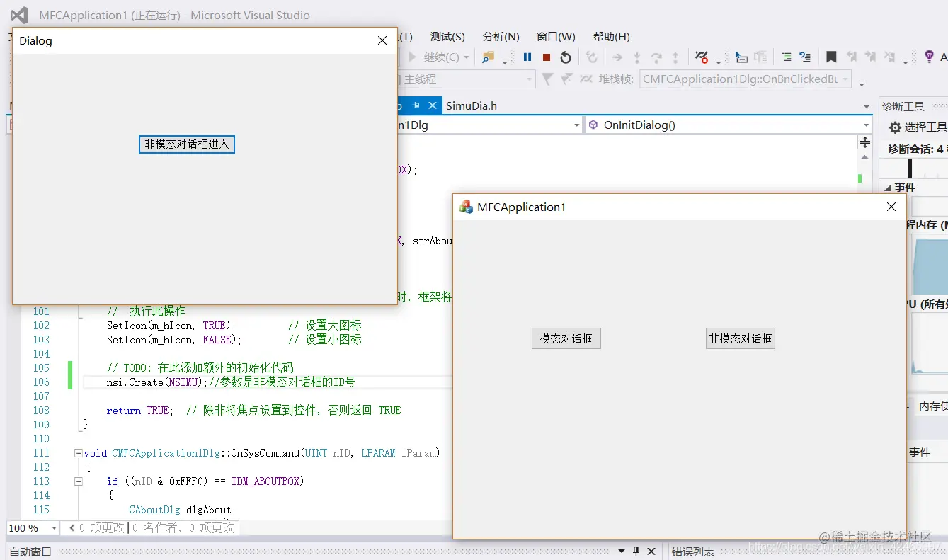
Task: Open the 主线程 thread dropdown
Action: [x=530, y=79]
